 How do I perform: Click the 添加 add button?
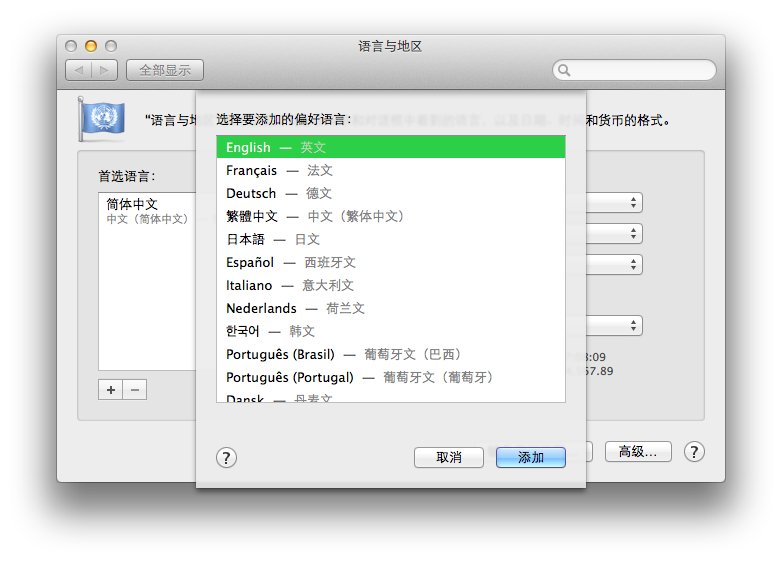[531, 457]
